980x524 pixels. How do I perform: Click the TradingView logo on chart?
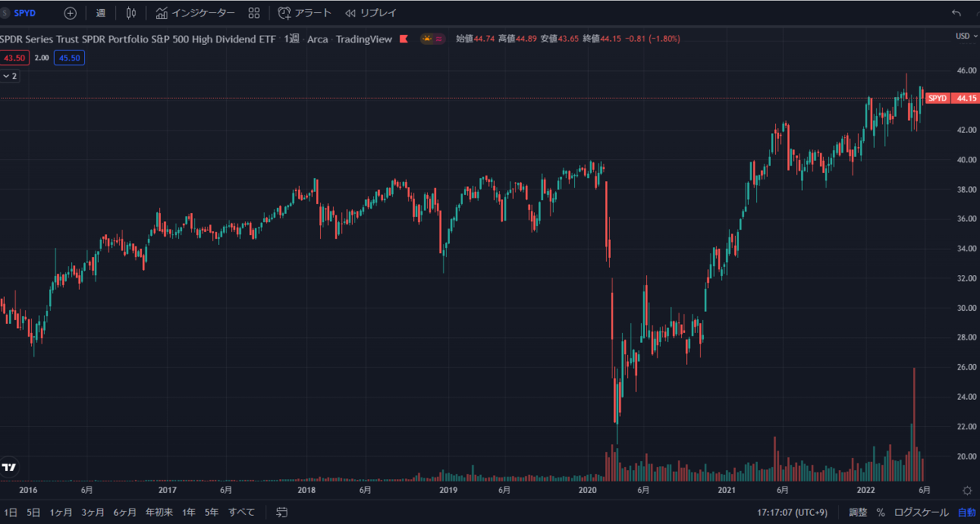tap(9, 468)
